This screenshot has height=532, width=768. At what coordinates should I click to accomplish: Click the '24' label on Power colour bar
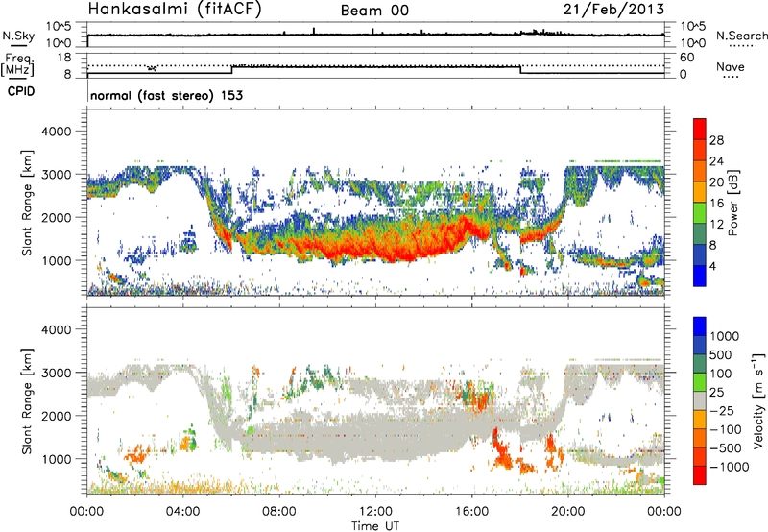pos(716,161)
